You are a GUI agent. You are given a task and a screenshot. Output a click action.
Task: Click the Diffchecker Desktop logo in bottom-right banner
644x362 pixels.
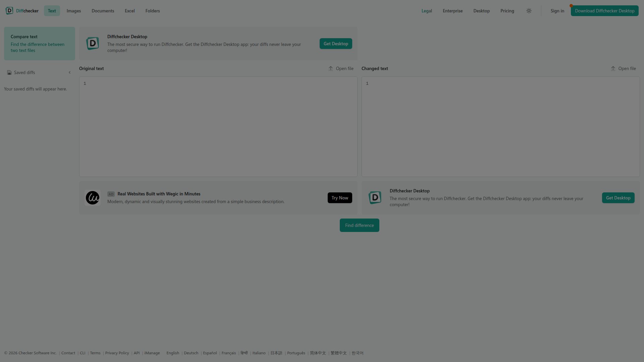(375, 198)
